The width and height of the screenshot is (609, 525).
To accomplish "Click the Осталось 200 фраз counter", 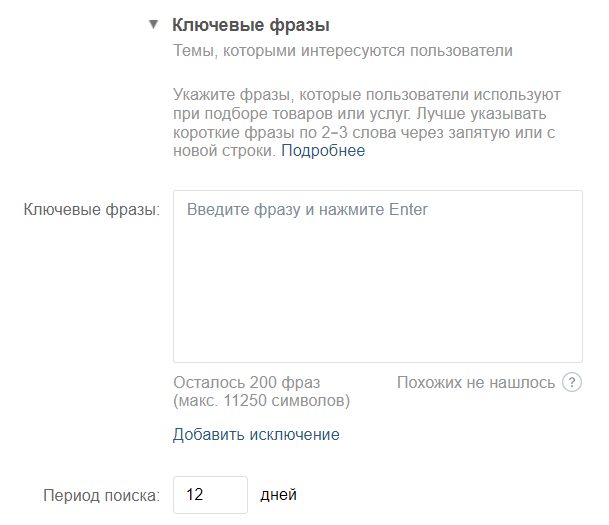I will pyautogui.click(x=246, y=382).
